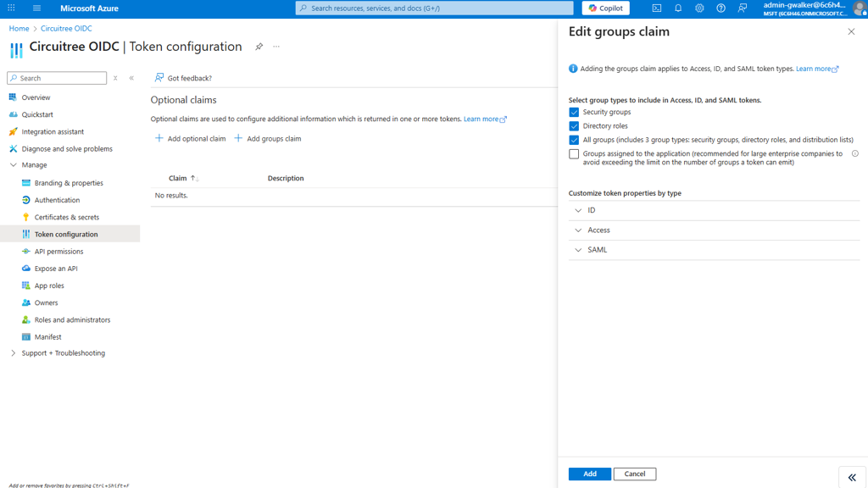The image size is (868, 488).
Task: Open the Azure portal hamburger menu
Action: pos(36,8)
